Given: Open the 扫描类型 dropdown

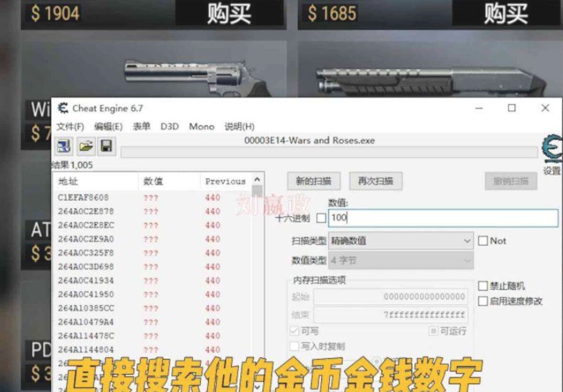Looking at the screenshot, I should click(x=401, y=241).
